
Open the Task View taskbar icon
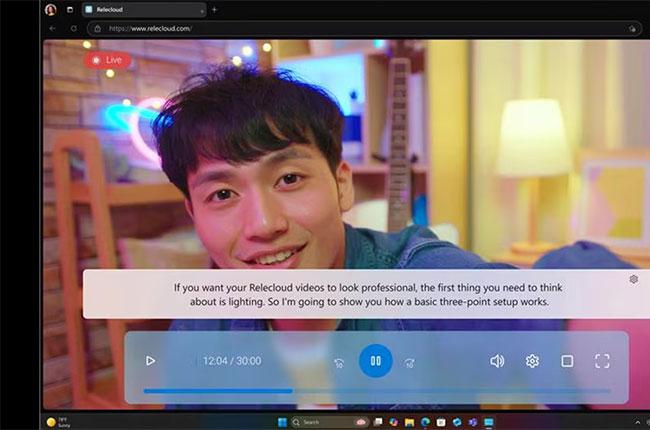coord(378,422)
